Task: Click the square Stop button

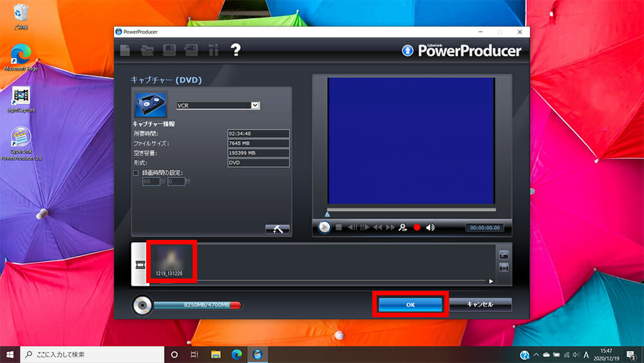Action: [x=339, y=228]
